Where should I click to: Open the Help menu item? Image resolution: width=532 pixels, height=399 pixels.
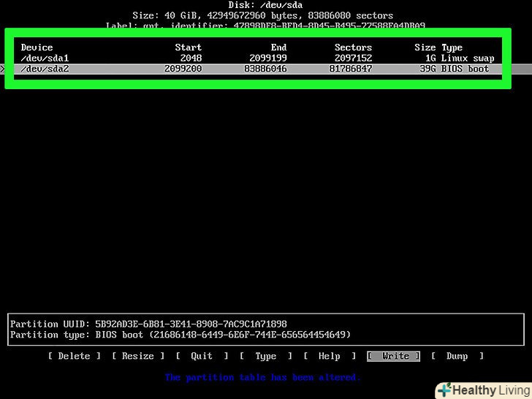click(329, 356)
